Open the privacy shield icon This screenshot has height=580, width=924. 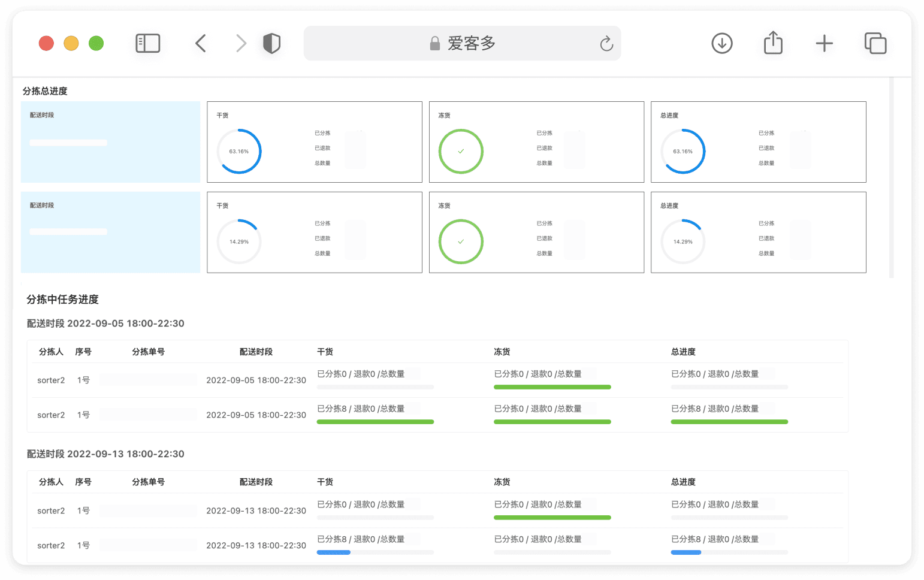pyautogui.click(x=271, y=43)
